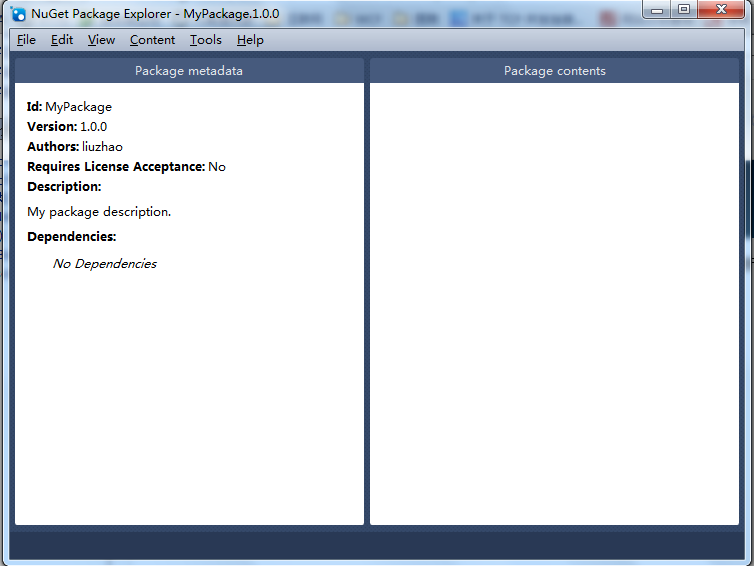Click the Package metadata panel header
Viewport: 754px width, 566px height.
(x=189, y=71)
